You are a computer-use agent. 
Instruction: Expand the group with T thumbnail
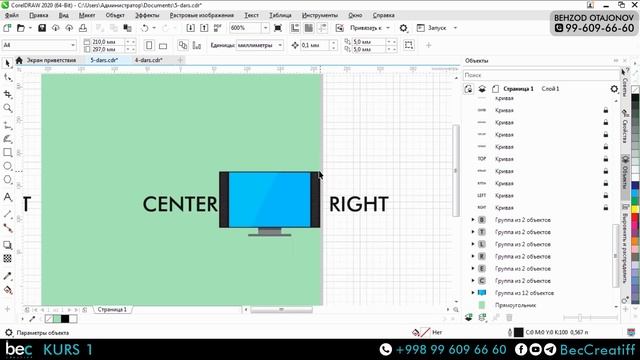(473, 232)
